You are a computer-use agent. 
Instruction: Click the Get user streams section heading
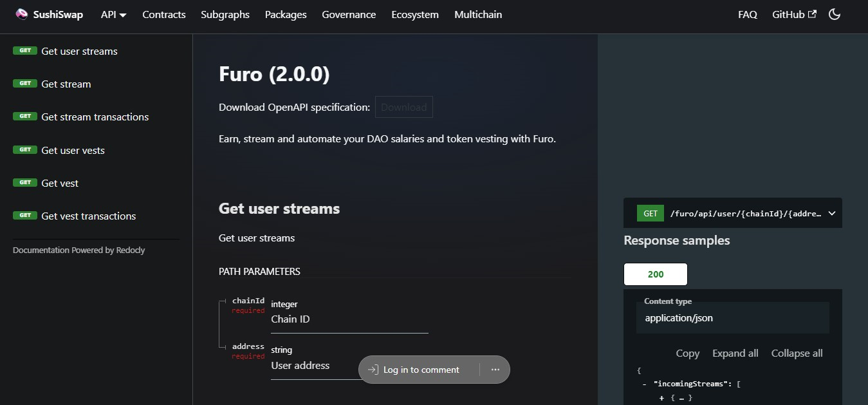click(x=279, y=209)
